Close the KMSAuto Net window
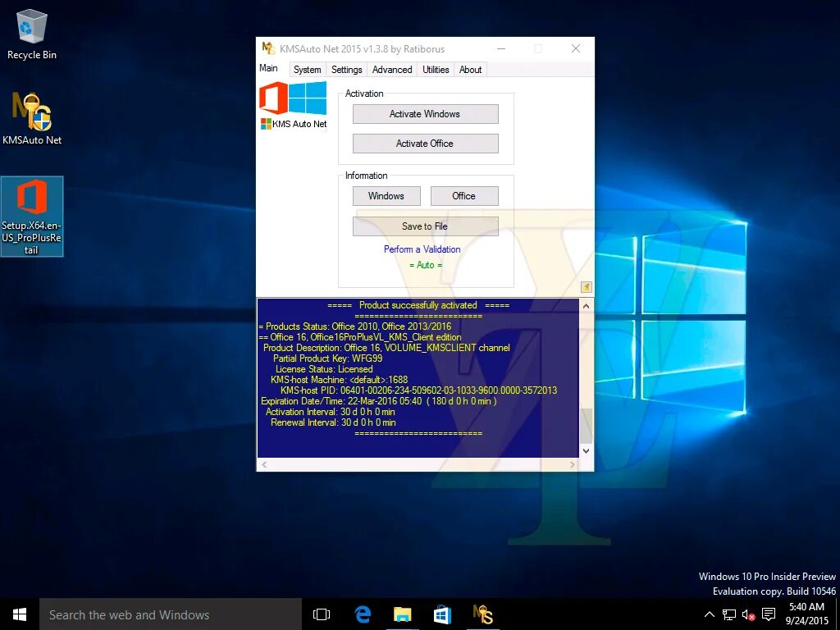Screen dimensions: 840x630 [576, 48]
